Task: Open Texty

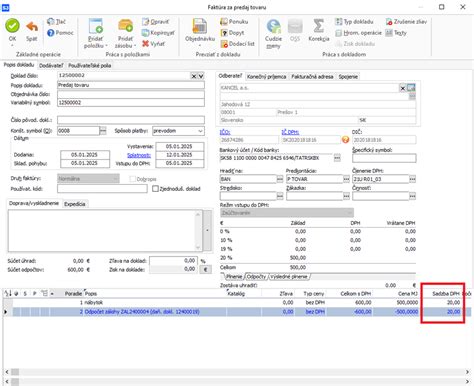Action: pos(396,33)
